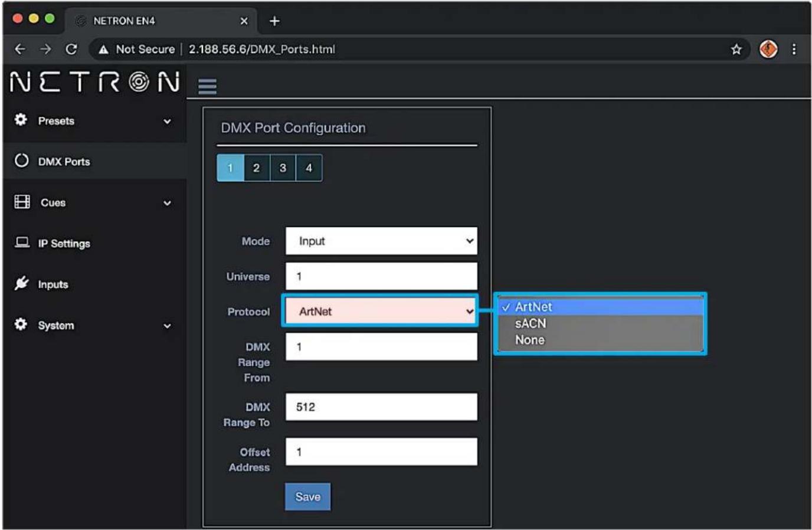This screenshot has width=812, height=530.
Task: Click the browser address bar URL
Action: [x=261, y=50]
